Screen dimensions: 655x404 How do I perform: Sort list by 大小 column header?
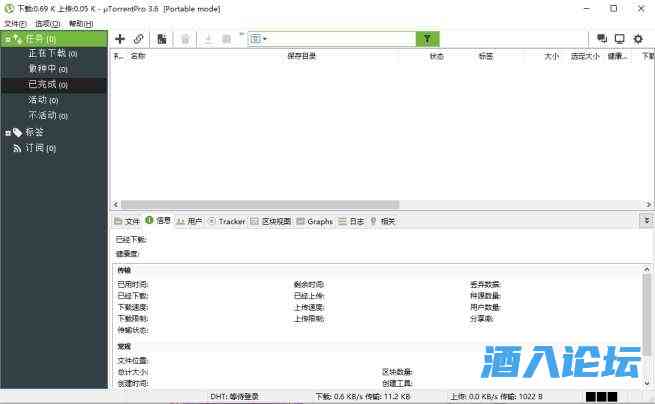coord(551,56)
